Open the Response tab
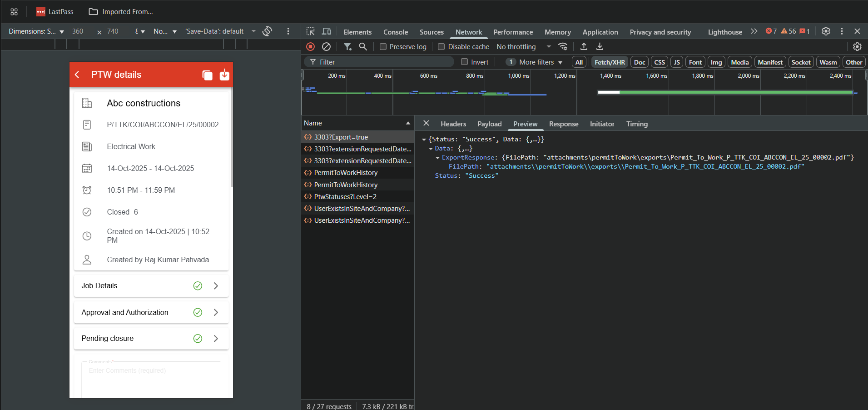Image resolution: width=868 pixels, height=410 pixels. [563, 124]
